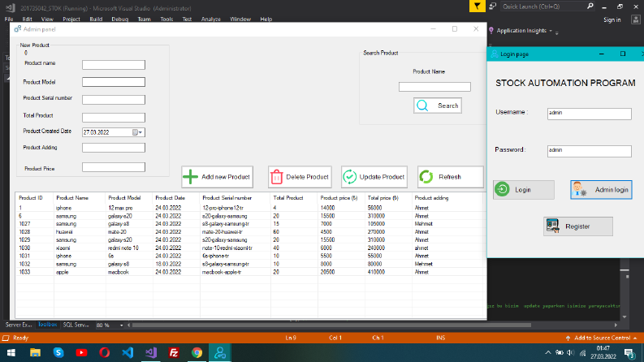Open the Analyze menu
Image resolution: width=644 pixels, height=362 pixels.
tap(211, 19)
